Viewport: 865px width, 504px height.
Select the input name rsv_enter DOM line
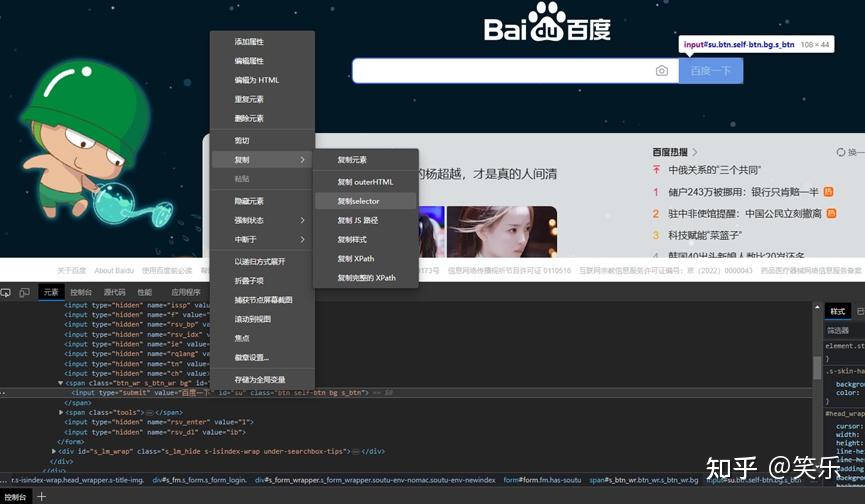(159, 422)
